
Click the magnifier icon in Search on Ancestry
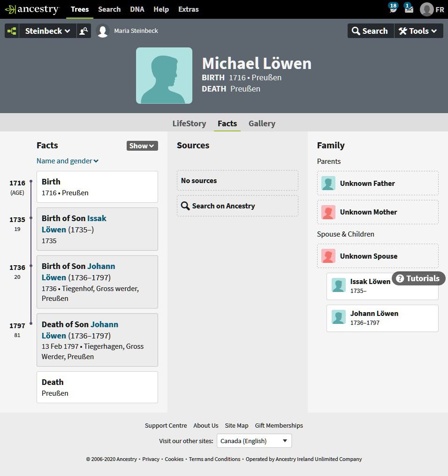coord(185,206)
